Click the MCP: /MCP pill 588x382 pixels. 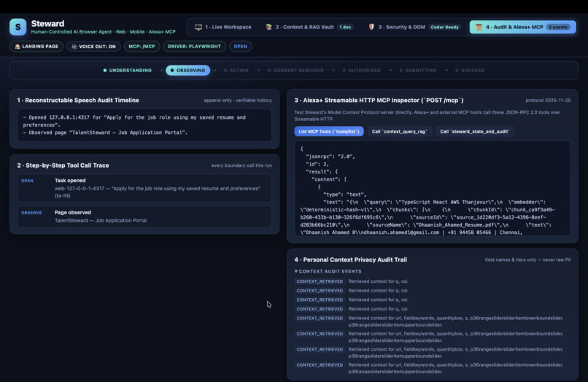coord(142,47)
